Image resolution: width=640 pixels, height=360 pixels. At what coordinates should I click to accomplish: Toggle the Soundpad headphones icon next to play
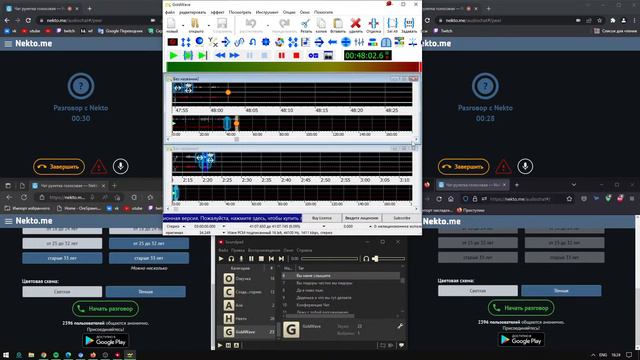(231, 258)
